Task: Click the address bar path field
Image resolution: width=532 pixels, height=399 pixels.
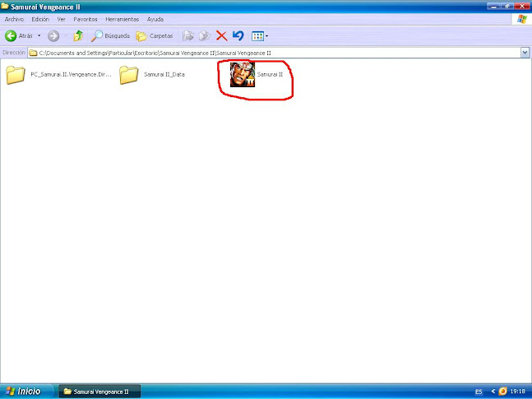Action: click(x=274, y=53)
